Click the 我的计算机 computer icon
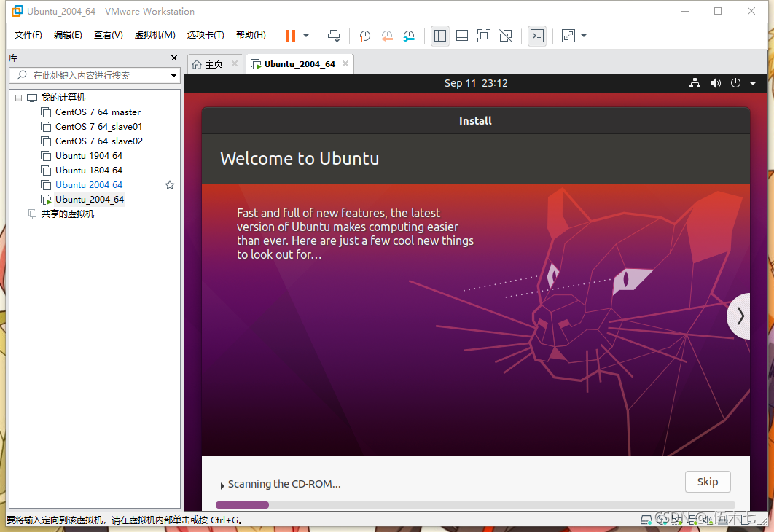Screen dimensions: 774x532 pos(32,98)
